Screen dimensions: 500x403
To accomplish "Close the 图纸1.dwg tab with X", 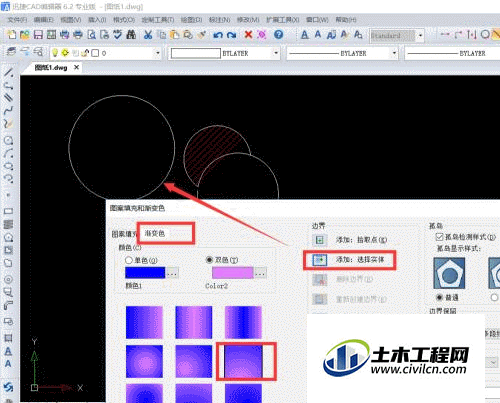I will pyautogui.click(x=76, y=67).
